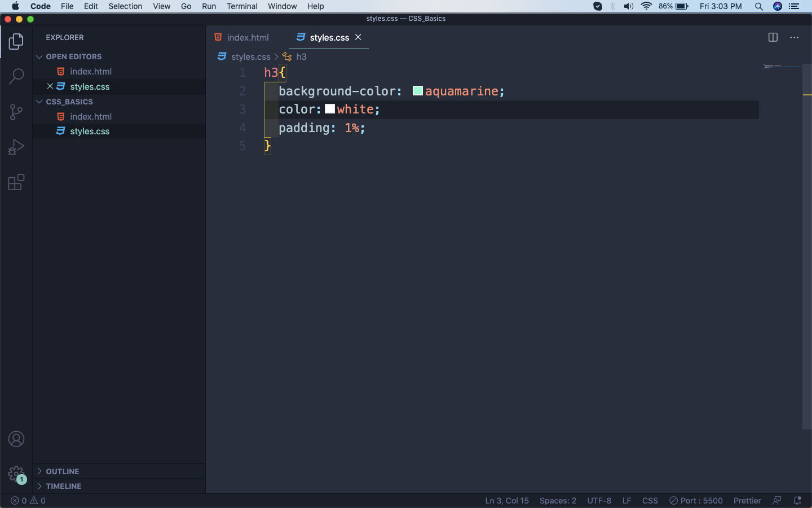Screen dimensions: 812x508
Task: Open the Help menu
Action: tap(315, 6)
